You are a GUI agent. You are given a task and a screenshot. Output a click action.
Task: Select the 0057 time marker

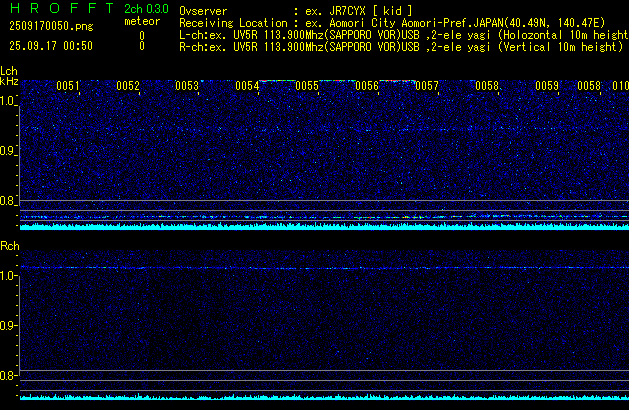[427, 86]
